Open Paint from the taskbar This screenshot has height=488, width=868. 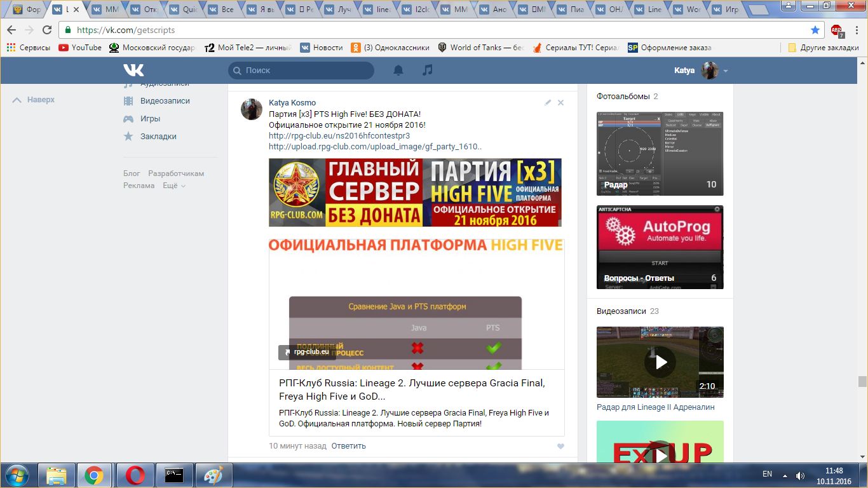coord(214,475)
